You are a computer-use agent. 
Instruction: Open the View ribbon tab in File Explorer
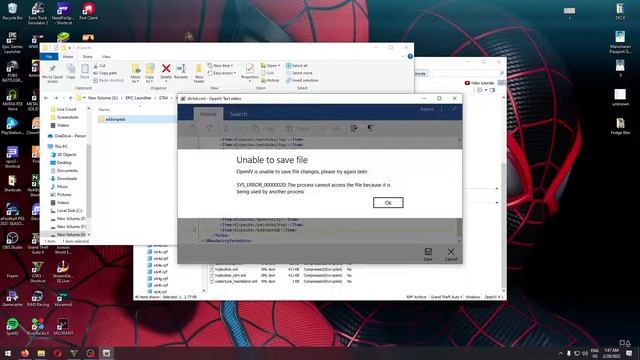point(106,56)
